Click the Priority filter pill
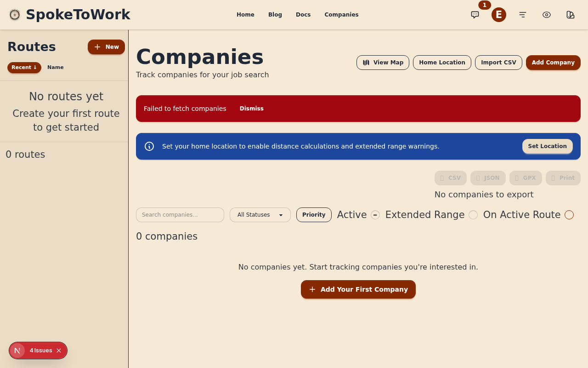Screen dimensions: 588x368 click(x=314, y=215)
